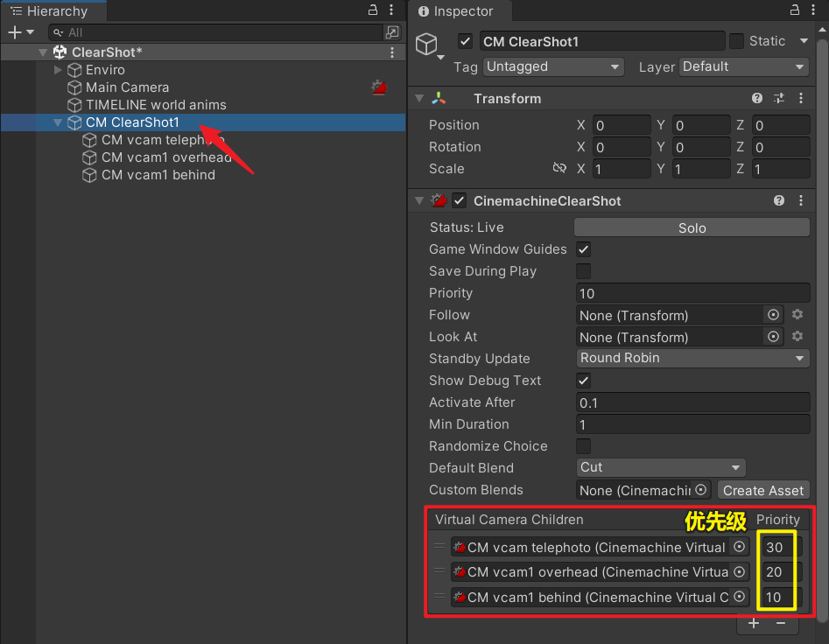Open the Default Blend dropdown
The height and width of the screenshot is (644, 829).
[661, 467]
